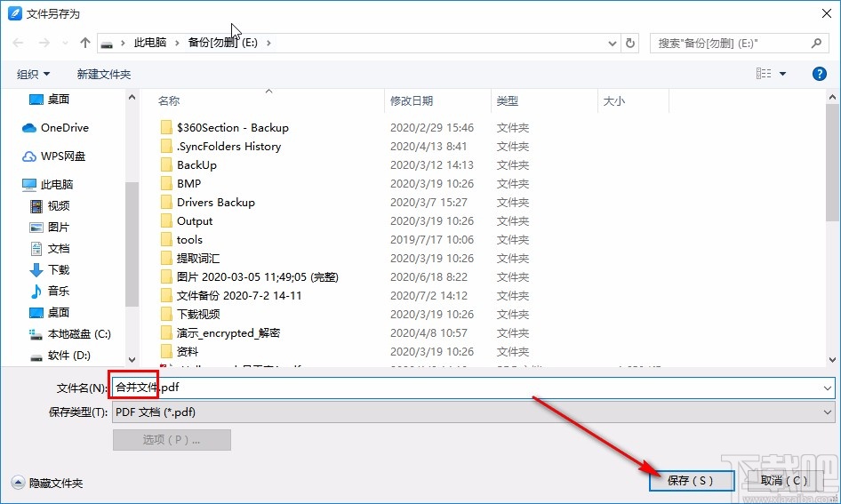Select the BackUp folder
This screenshot has width=841, height=504.
pyautogui.click(x=188, y=165)
